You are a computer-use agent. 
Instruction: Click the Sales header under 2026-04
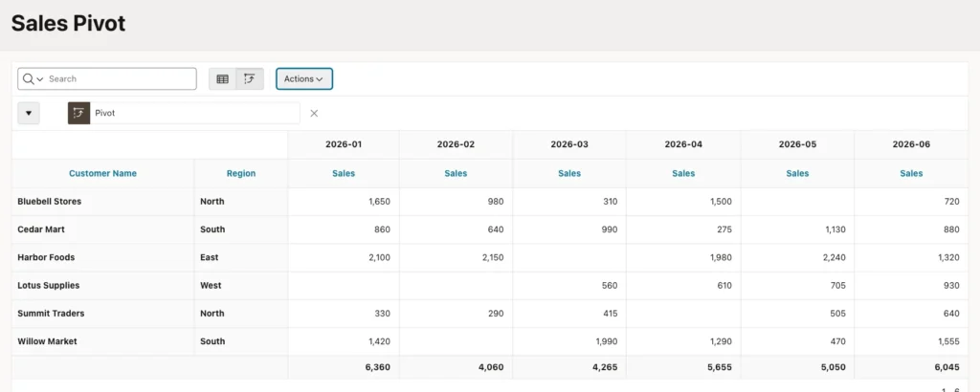coord(683,173)
